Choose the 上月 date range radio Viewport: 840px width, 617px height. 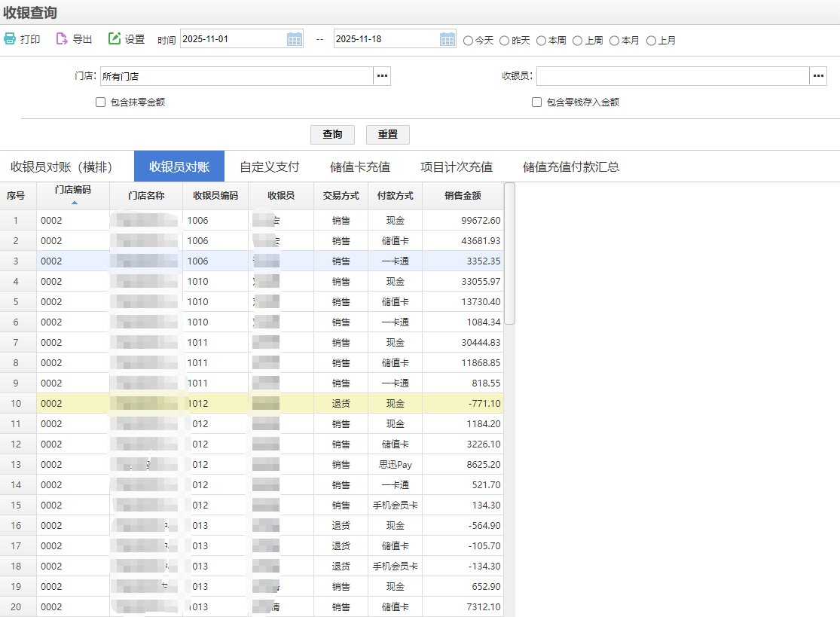[652, 41]
